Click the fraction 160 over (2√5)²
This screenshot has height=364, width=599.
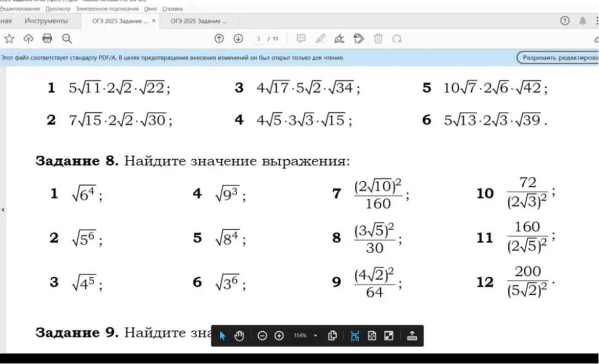pyautogui.click(x=528, y=237)
